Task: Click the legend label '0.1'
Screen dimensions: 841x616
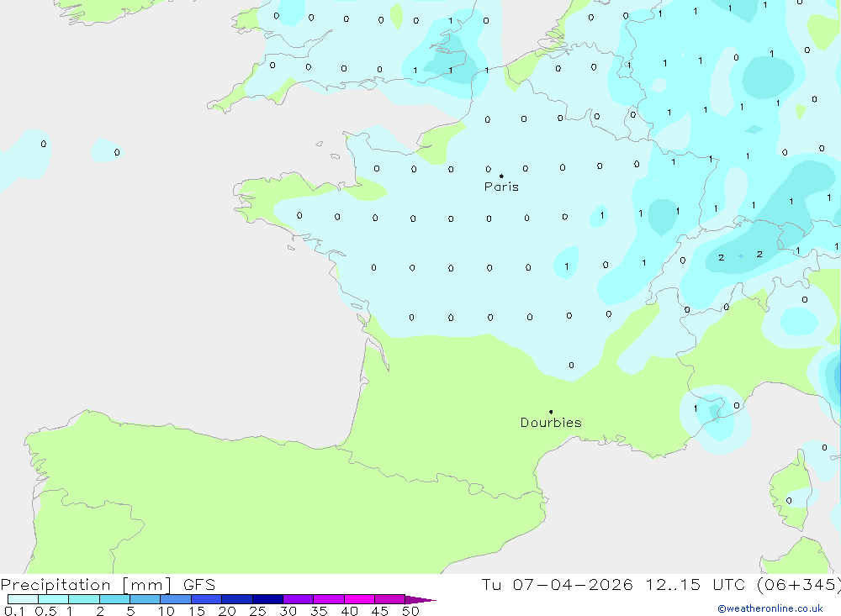Action: (14, 611)
